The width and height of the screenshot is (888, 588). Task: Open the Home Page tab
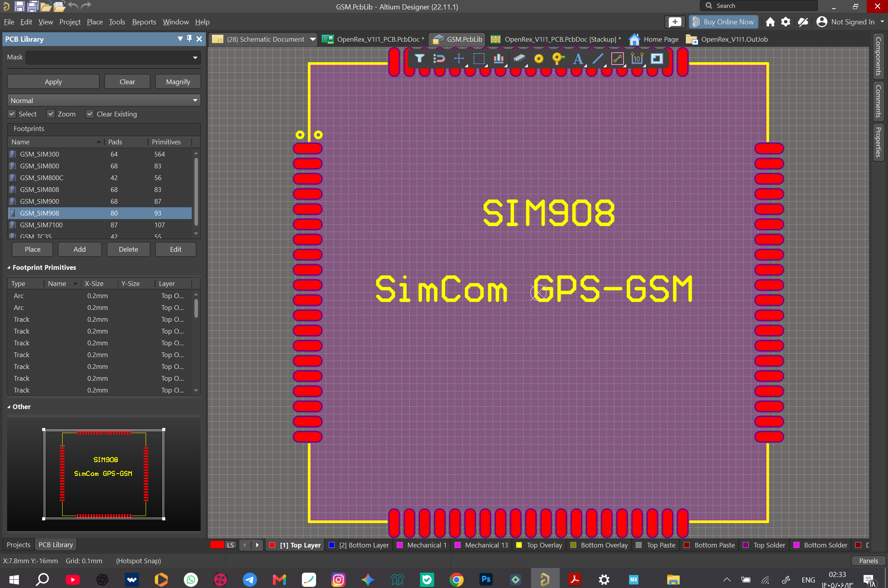click(654, 39)
